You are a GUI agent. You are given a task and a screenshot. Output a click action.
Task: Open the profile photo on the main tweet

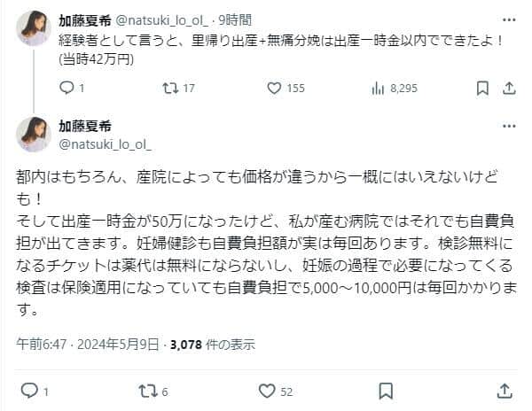[34, 134]
